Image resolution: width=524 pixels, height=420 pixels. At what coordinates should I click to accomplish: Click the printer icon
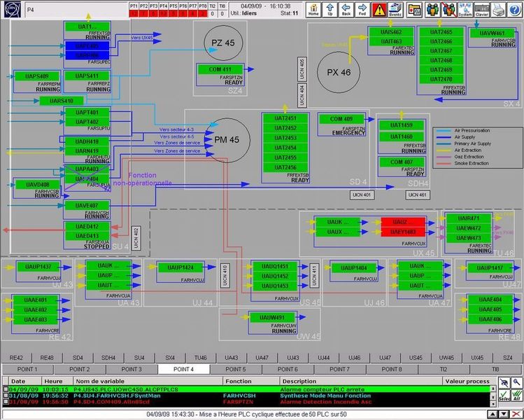[x=498, y=9]
